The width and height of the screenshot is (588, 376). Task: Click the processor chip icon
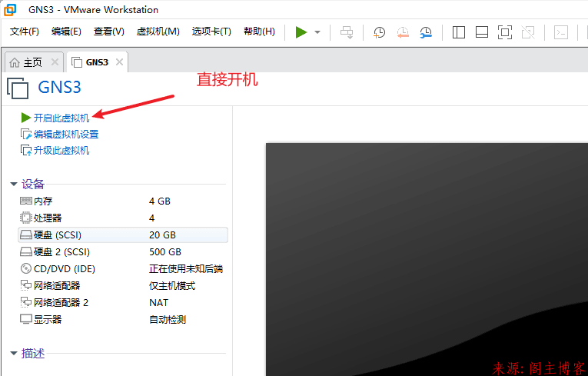tap(26, 218)
